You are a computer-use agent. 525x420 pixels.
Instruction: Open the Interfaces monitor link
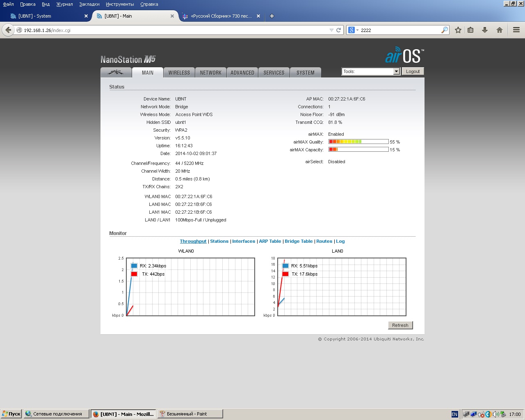[x=244, y=241]
